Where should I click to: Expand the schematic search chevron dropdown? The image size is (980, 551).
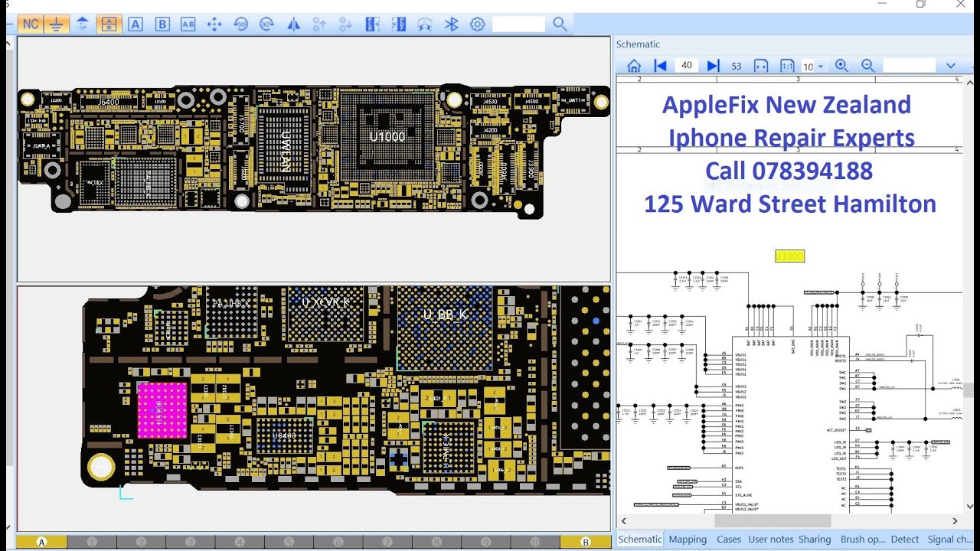[x=951, y=66]
